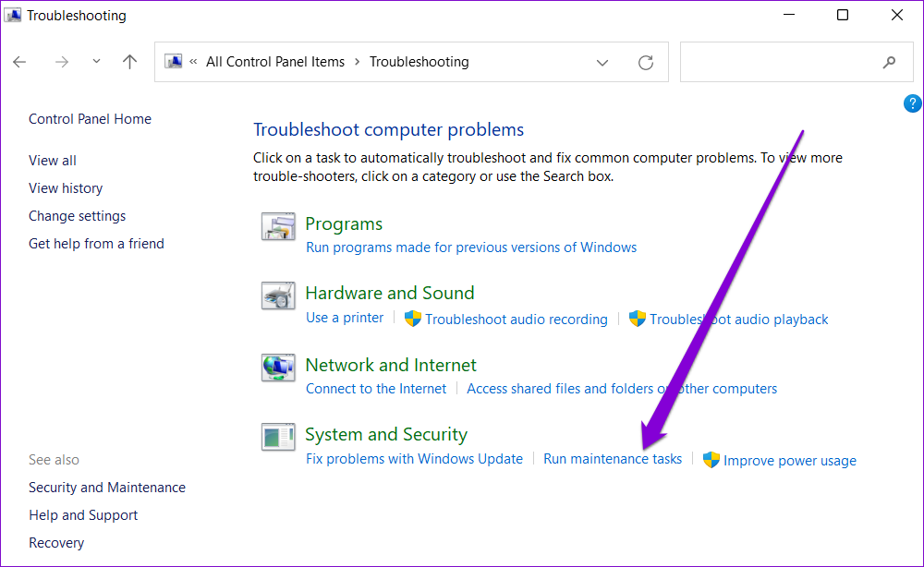Click the Hardware and Sound printer icon
Screen dimensions: 924x567
click(278, 296)
